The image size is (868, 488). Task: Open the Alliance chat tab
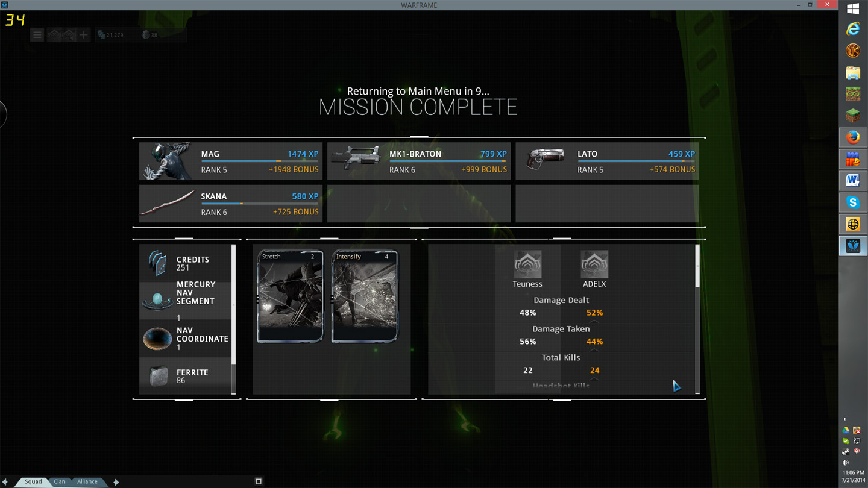(87, 481)
